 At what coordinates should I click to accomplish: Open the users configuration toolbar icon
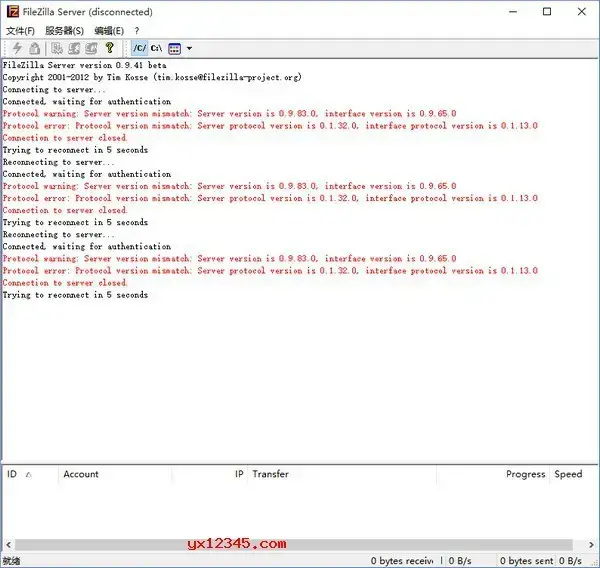74,48
